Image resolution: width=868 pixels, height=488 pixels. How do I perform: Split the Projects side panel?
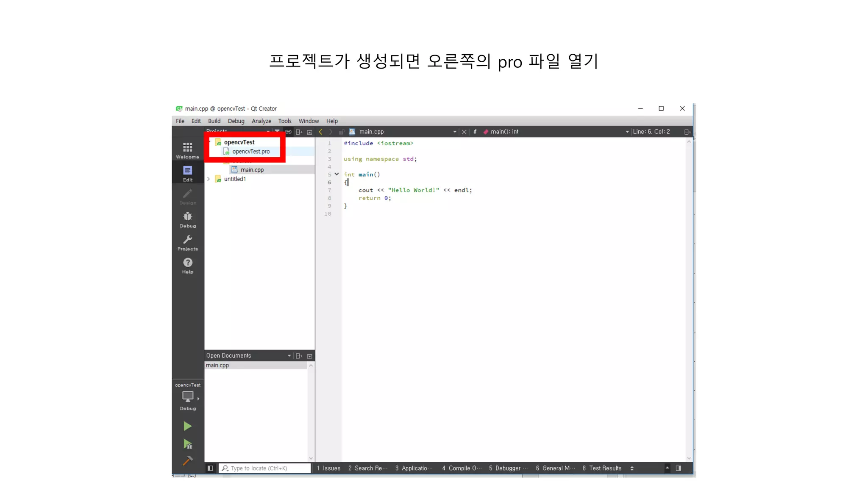tap(299, 132)
